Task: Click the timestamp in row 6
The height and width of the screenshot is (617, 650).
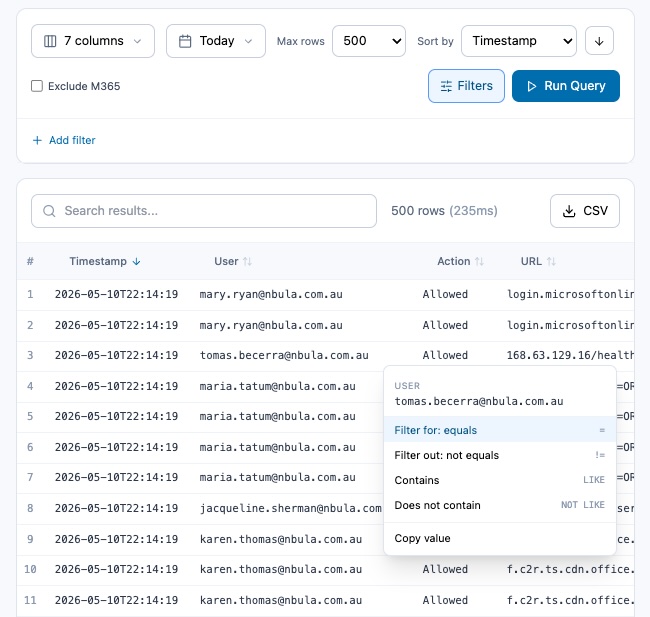Action: (116, 447)
